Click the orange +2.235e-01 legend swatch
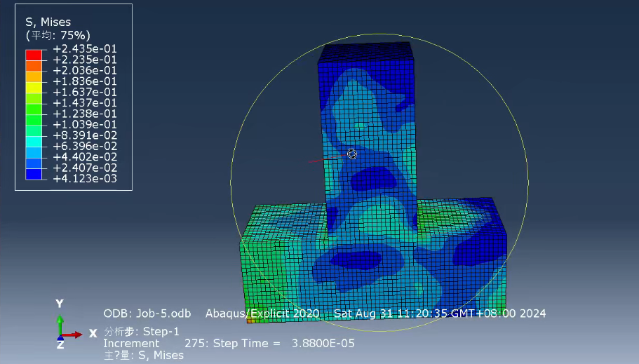The image size is (639, 364). pyautogui.click(x=34, y=66)
